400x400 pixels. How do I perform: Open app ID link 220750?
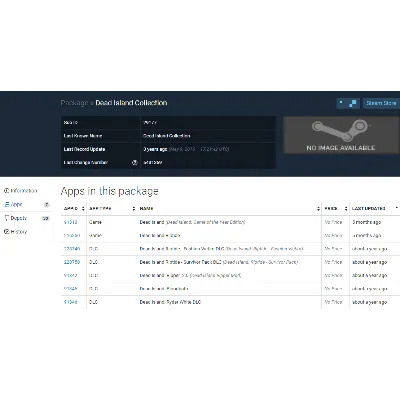[x=72, y=262]
